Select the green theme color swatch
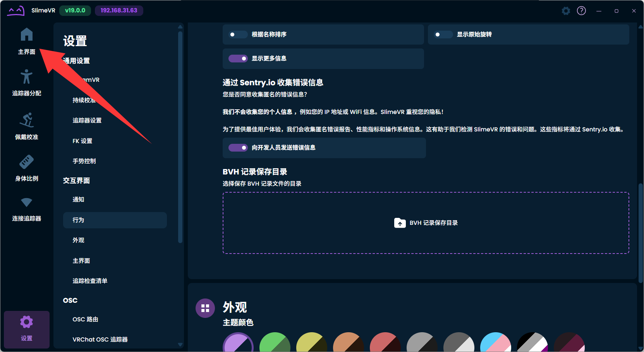This screenshot has height=352, width=644. click(x=275, y=342)
